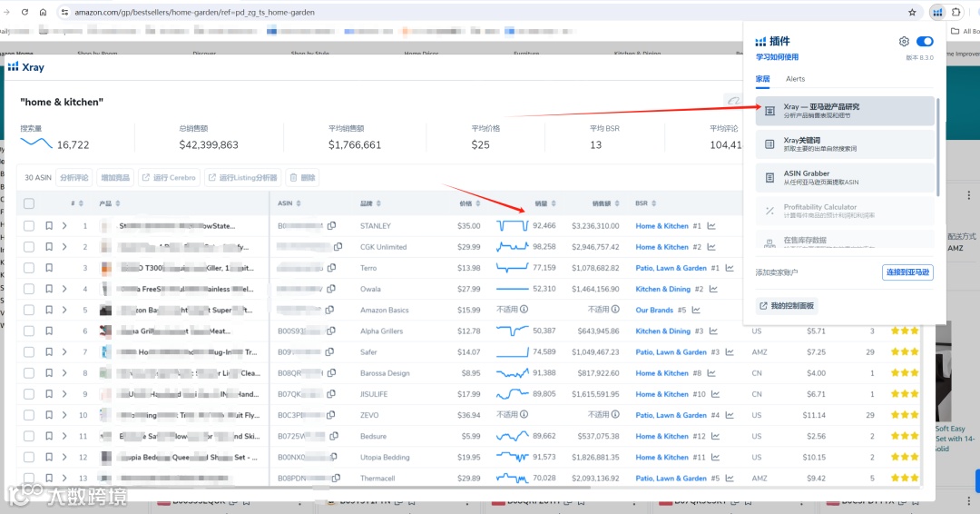This screenshot has width=980, height=514.
Task: Toggle the plugin on/off switch
Action: click(x=925, y=41)
